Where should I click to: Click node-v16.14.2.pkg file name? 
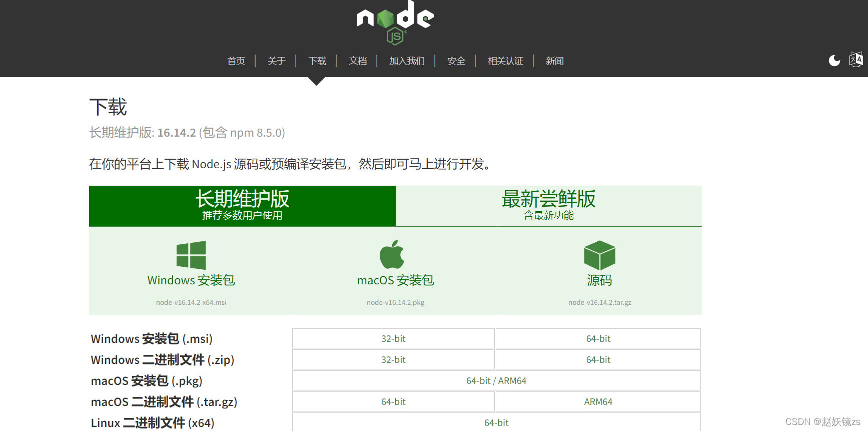(x=395, y=302)
